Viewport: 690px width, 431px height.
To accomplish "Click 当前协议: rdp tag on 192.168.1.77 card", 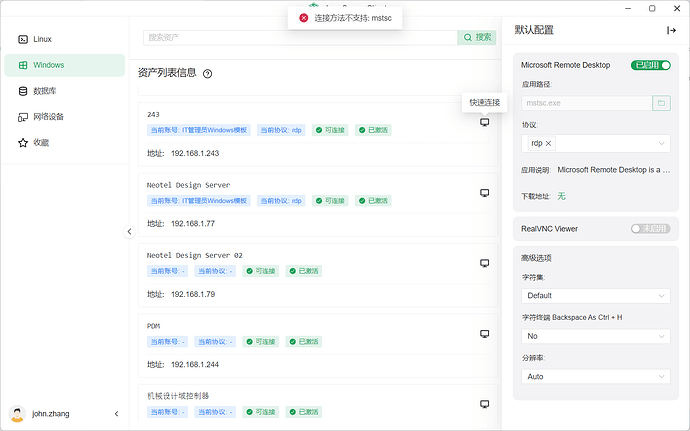I will tap(281, 201).
